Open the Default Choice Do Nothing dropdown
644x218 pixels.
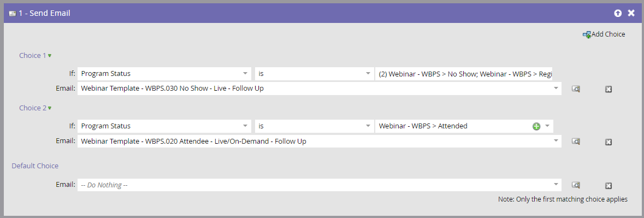(556, 184)
